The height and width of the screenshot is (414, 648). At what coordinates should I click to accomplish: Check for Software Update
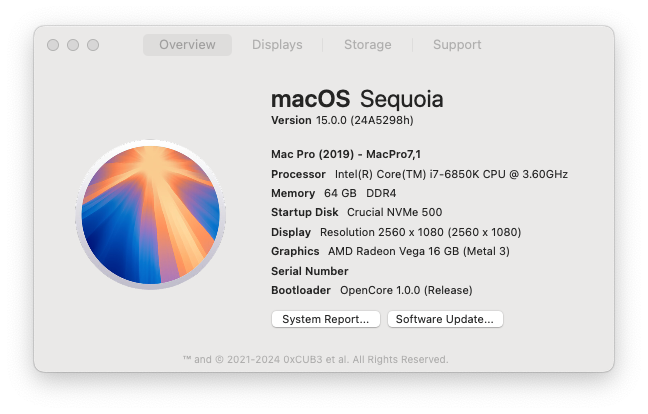pos(445,319)
